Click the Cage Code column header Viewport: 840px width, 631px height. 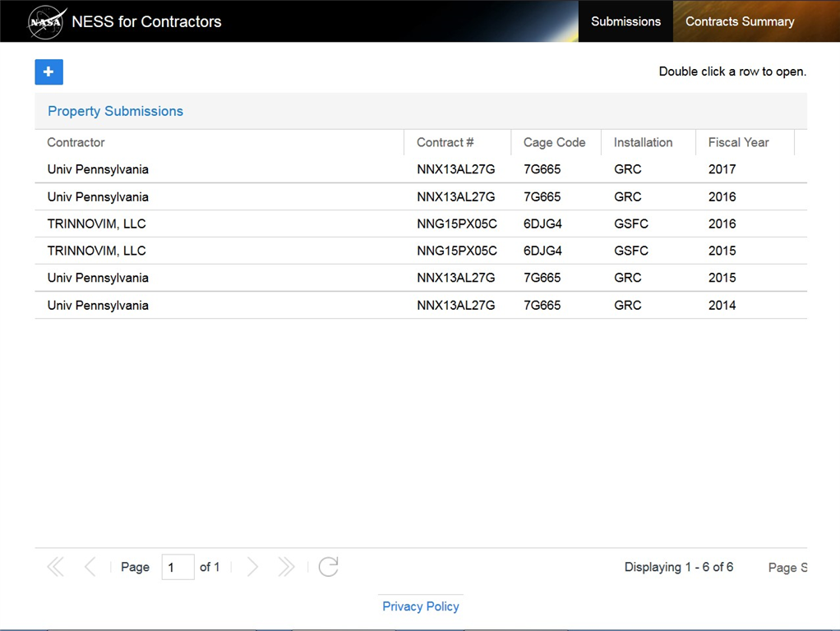tap(554, 142)
